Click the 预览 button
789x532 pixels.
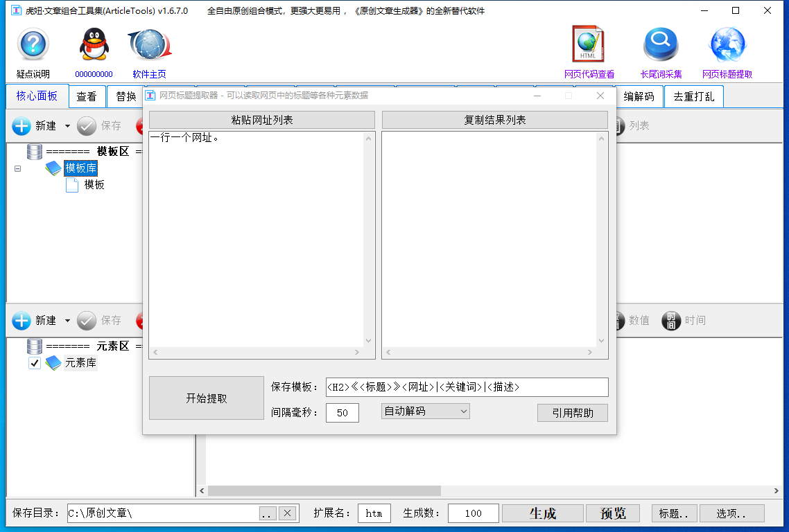(x=613, y=513)
